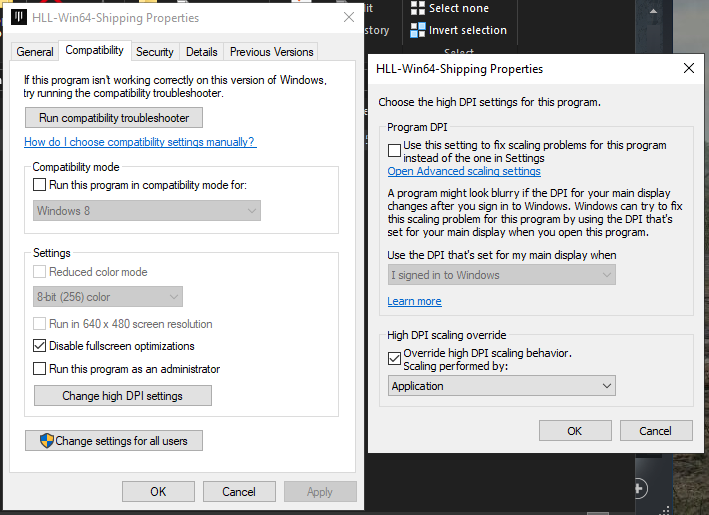Screen dimensions: 709x515
Task: Click the HLL app icon in the title bar
Action: (x=18, y=17)
